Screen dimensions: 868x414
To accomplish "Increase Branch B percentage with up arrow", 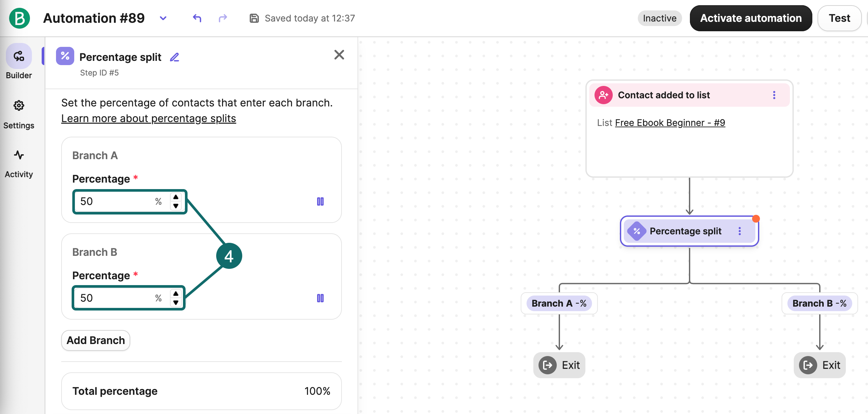I will pyautogui.click(x=176, y=294).
